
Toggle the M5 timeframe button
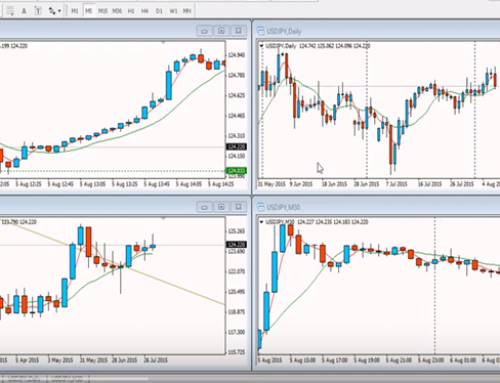pyautogui.click(x=88, y=11)
